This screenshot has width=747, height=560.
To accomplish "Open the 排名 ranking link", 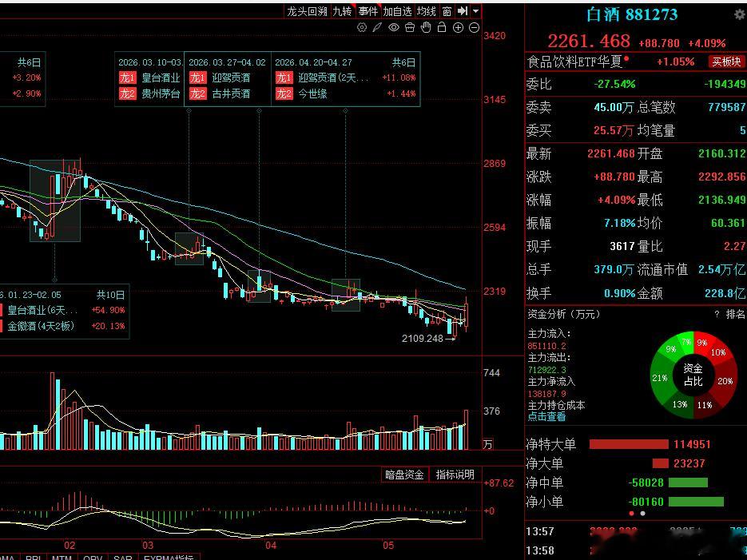I will point(735,314).
